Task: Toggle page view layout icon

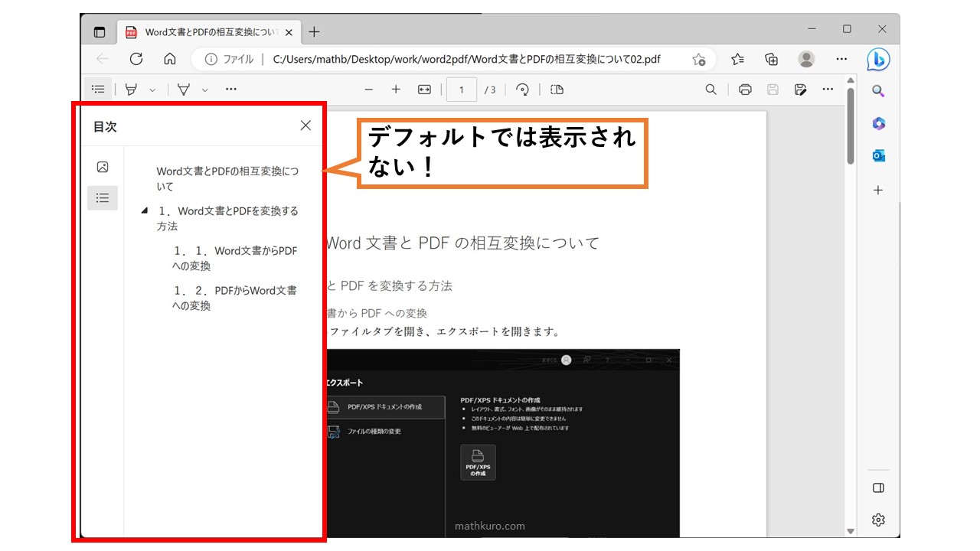Action: click(557, 90)
